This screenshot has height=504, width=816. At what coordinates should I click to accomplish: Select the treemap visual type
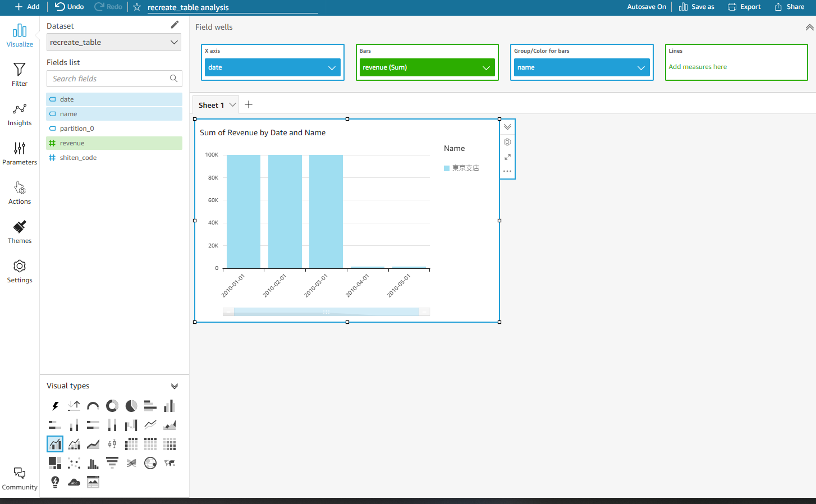click(55, 463)
